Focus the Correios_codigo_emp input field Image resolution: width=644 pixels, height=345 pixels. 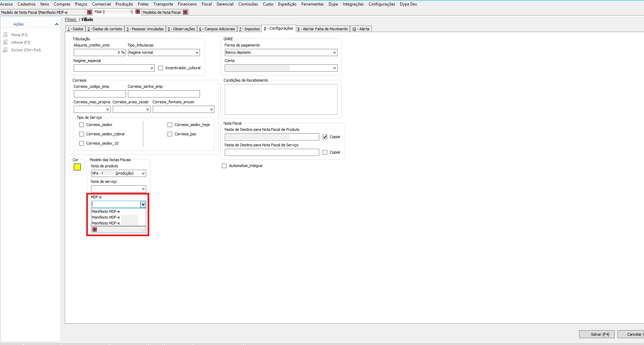(100, 94)
